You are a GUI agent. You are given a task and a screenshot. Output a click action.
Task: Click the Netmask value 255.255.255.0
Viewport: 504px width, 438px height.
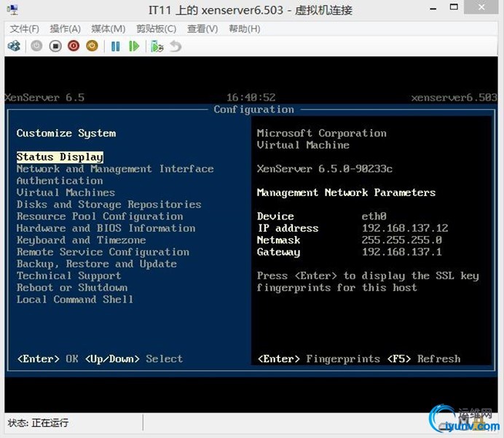(x=402, y=240)
